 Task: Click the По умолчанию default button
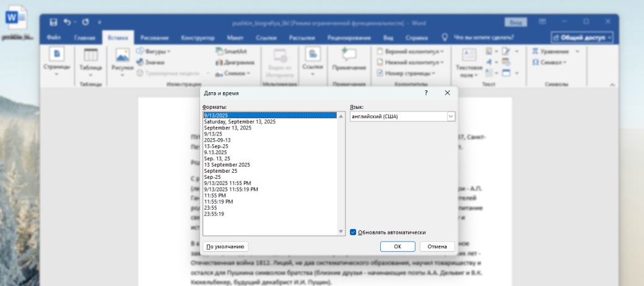point(225,246)
